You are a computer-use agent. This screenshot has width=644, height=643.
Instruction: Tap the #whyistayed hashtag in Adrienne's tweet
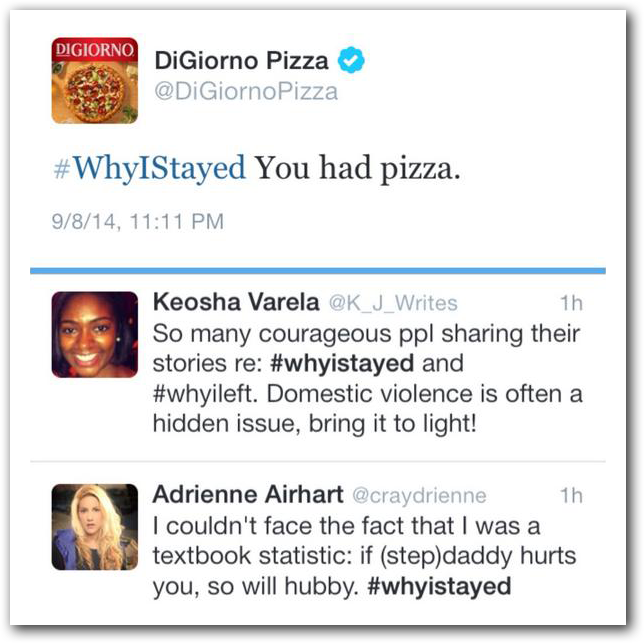[439, 586]
